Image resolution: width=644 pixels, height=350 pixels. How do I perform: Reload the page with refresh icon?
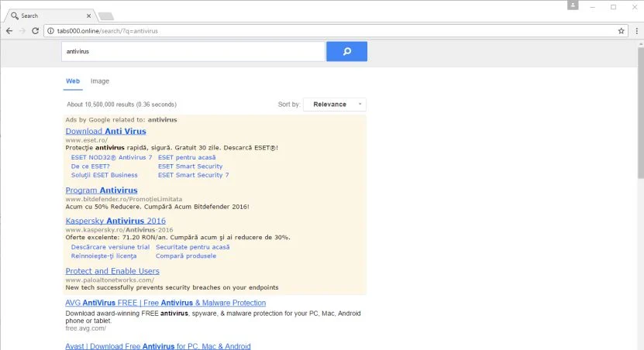pos(36,31)
